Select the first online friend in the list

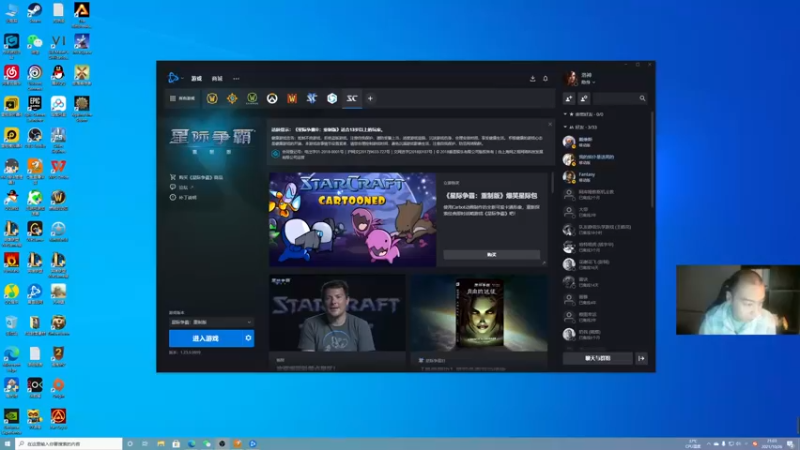pos(606,141)
